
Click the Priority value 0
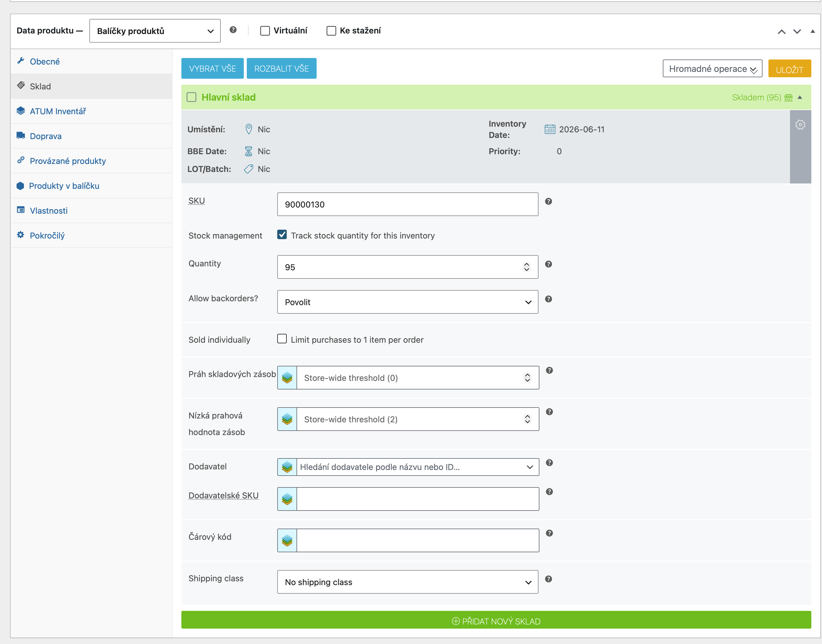point(559,151)
